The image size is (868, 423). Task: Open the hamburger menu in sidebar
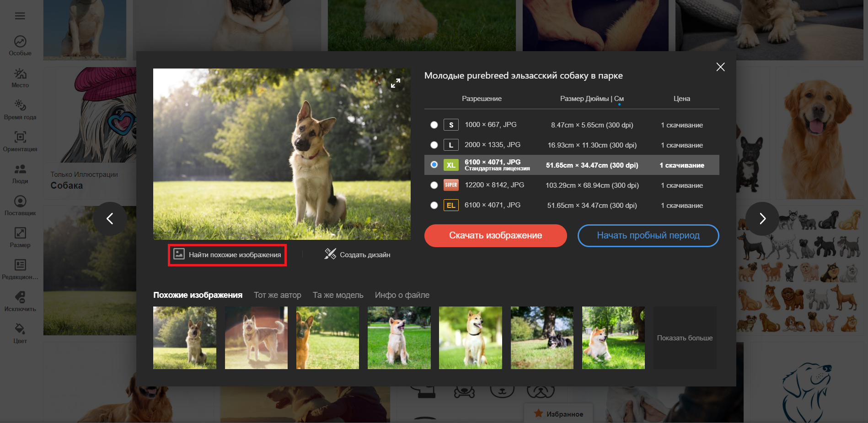[20, 16]
